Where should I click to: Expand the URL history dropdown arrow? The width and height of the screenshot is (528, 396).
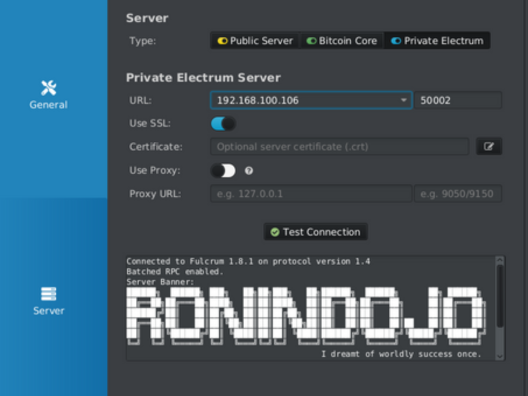click(403, 100)
